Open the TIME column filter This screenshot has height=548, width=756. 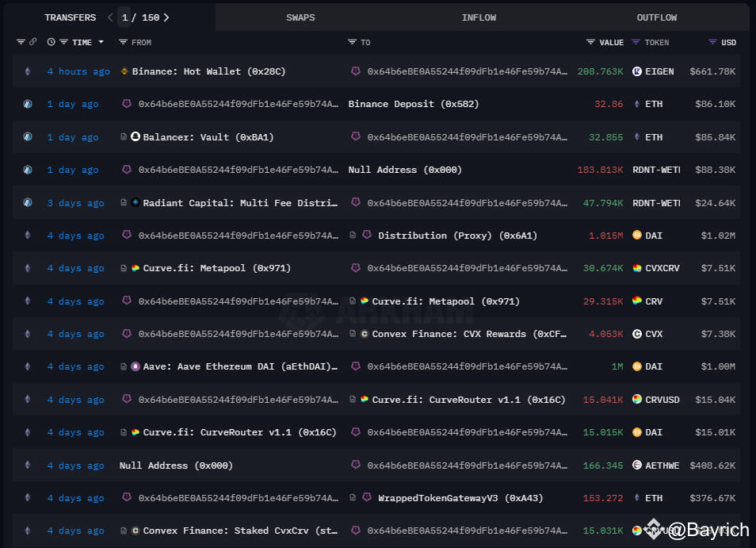pyautogui.click(x=63, y=43)
